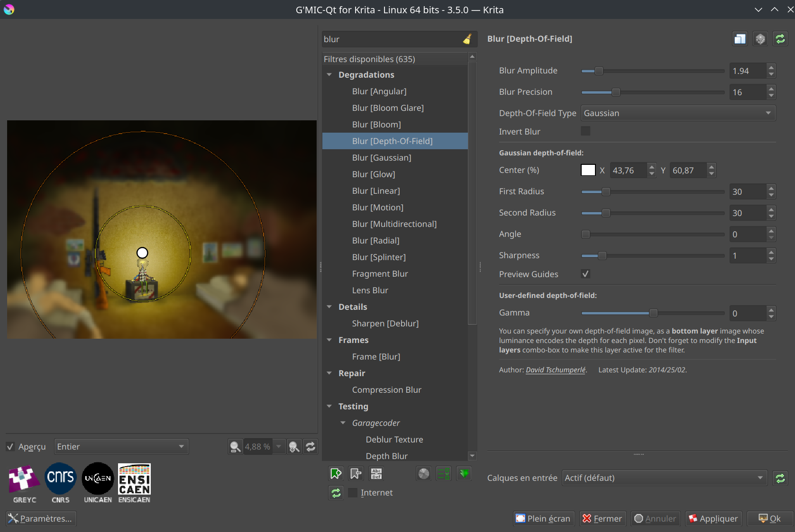Image resolution: width=795 pixels, height=532 pixels.
Task: Clear the search field with broom icon
Action: (x=467, y=39)
